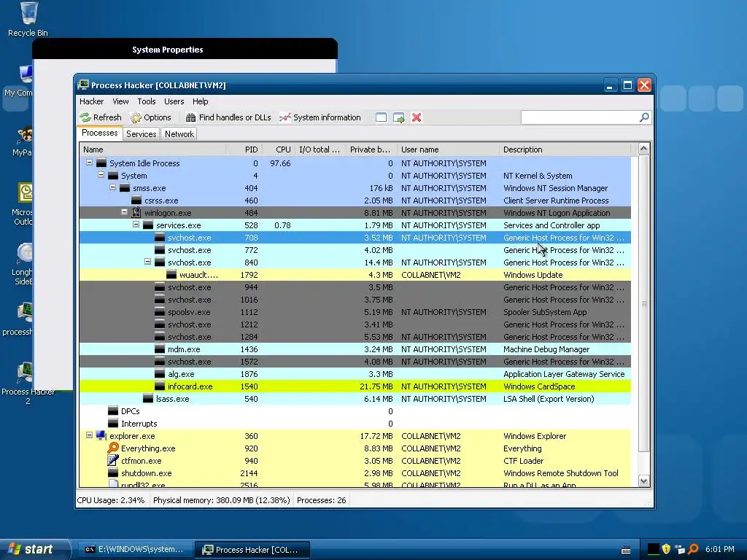Click the infocard.exe process icon
The width and height of the screenshot is (747, 560).
coord(160,386)
